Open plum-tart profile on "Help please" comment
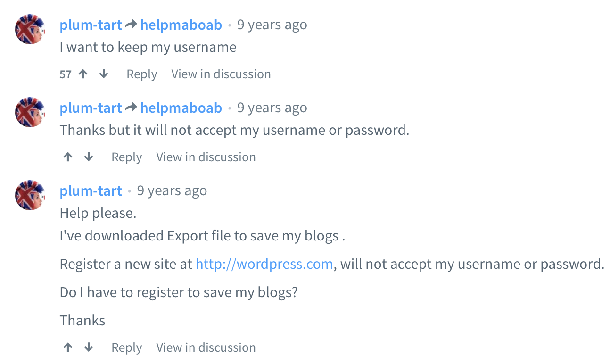This screenshot has height=364, width=610. (x=91, y=190)
